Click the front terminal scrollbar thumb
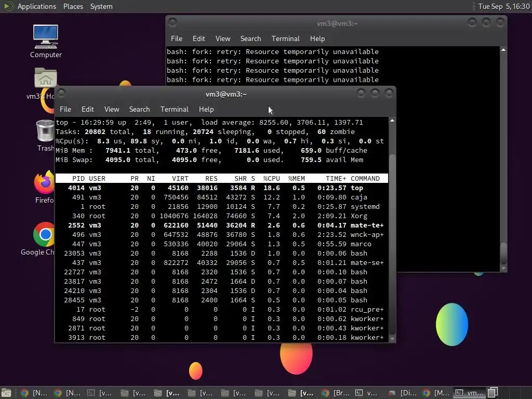 pos(392,244)
